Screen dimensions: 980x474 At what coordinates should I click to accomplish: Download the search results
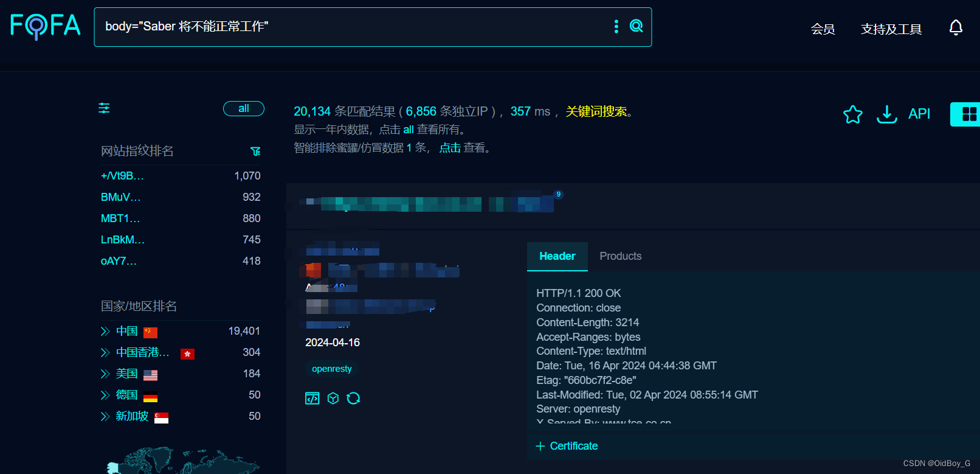pos(887,114)
